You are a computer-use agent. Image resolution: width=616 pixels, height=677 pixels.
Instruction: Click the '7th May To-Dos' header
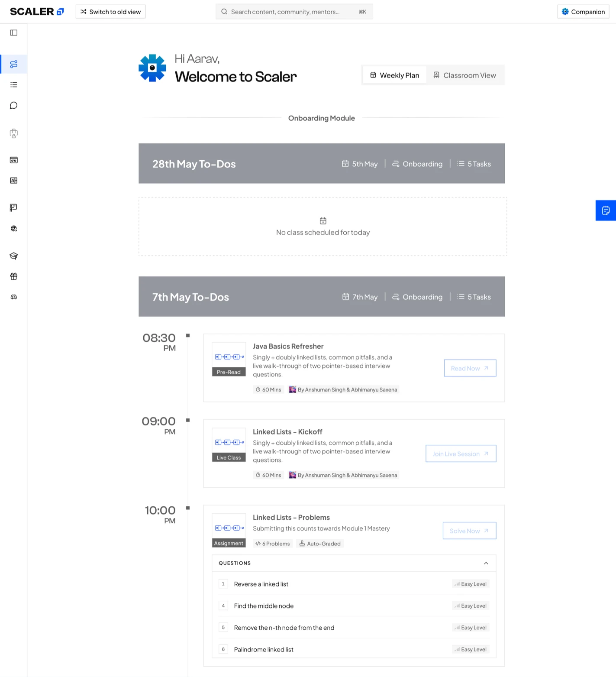[x=190, y=297]
